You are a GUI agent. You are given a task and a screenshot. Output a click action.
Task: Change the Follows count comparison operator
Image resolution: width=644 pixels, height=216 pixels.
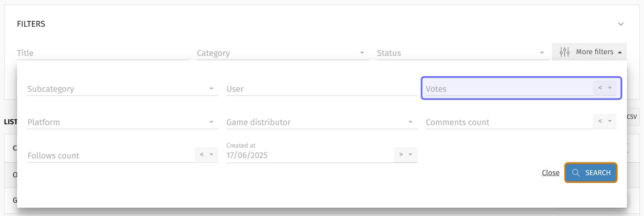pos(206,155)
